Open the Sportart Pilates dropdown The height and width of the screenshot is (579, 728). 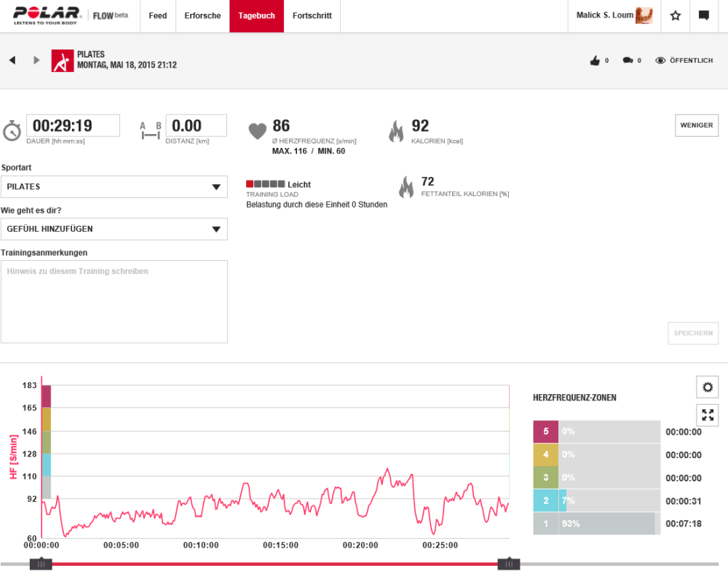[114, 187]
